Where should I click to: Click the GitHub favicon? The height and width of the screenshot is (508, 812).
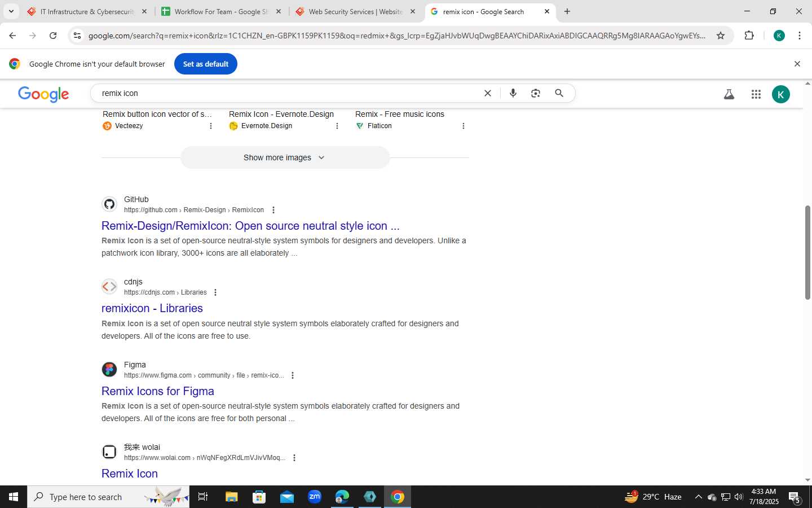tap(109, 204)
